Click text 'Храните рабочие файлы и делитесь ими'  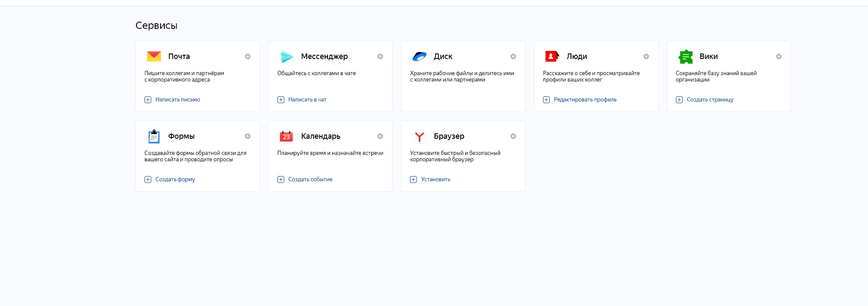[462, 73]
